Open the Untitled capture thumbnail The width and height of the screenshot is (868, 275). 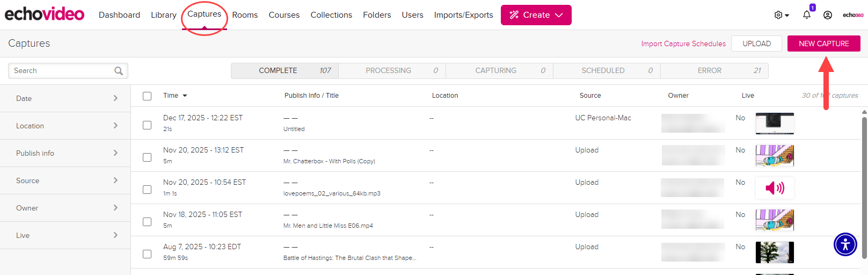775,124
